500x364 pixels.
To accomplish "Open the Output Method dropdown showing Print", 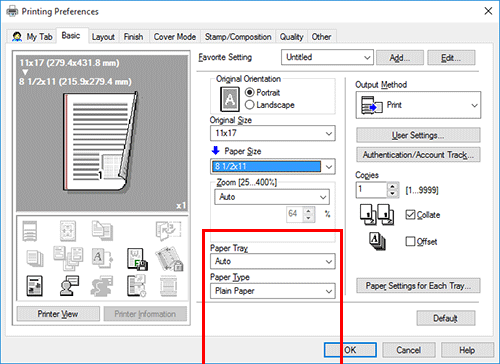I will 418,105.
